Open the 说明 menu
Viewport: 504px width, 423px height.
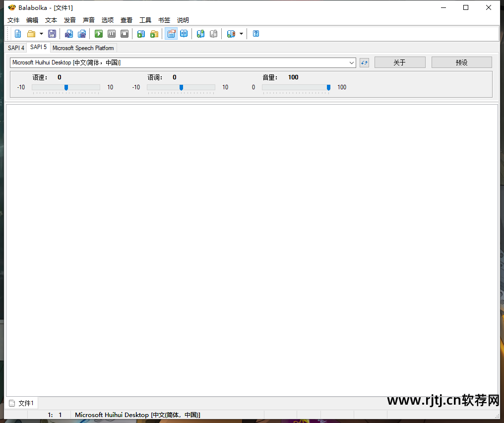click(x=183, y=20)
